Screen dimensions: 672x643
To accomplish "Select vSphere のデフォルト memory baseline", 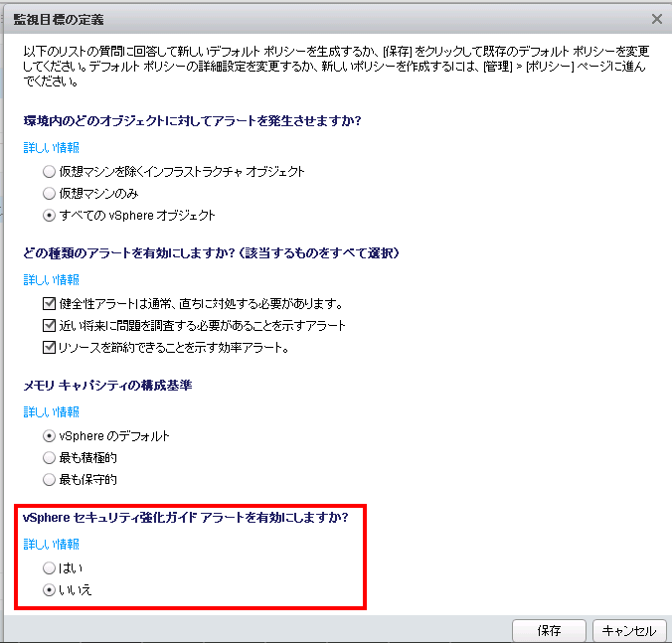I will coord(50,436).
